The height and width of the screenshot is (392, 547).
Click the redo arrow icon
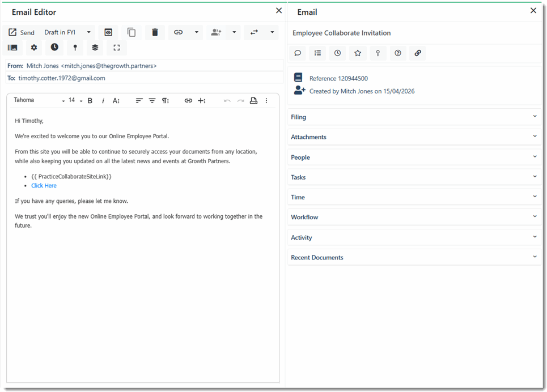coord(240,101)
